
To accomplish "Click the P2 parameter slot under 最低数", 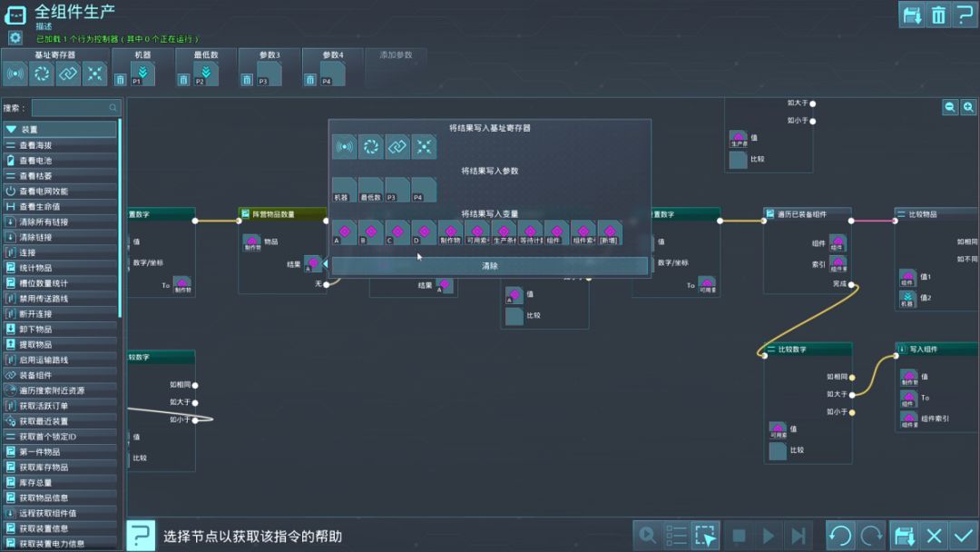I will pos(206,74).
